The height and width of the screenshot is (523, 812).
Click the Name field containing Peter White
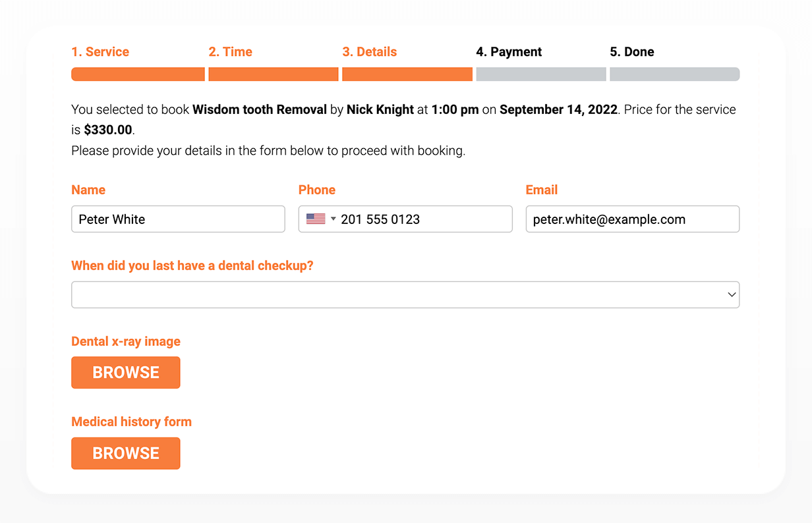[x=178, y=219]
